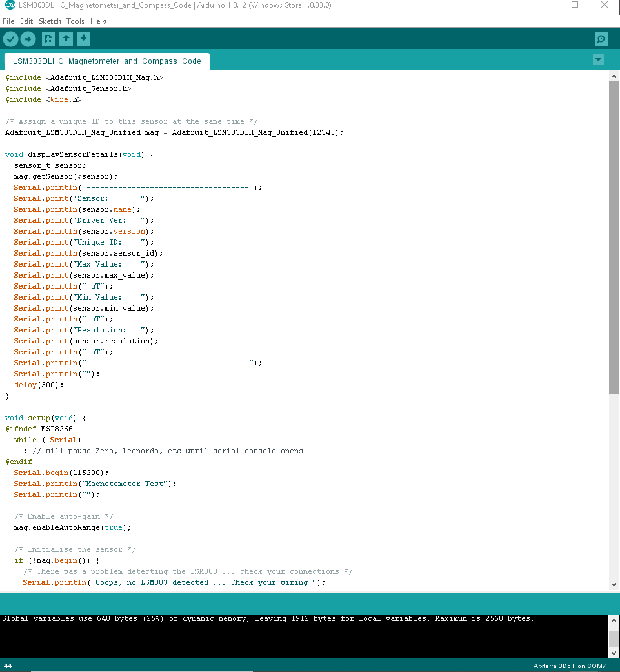Click the line number 44 in status bar

8,666
